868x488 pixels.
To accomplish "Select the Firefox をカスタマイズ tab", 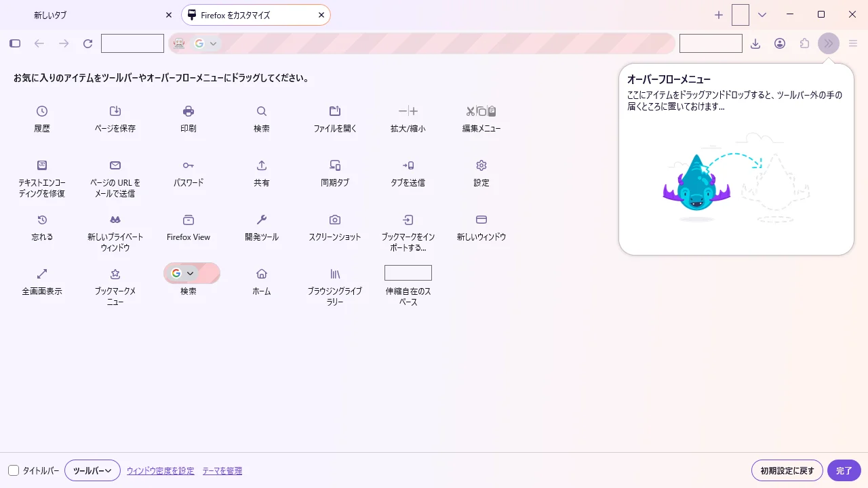I will (256, 15).
